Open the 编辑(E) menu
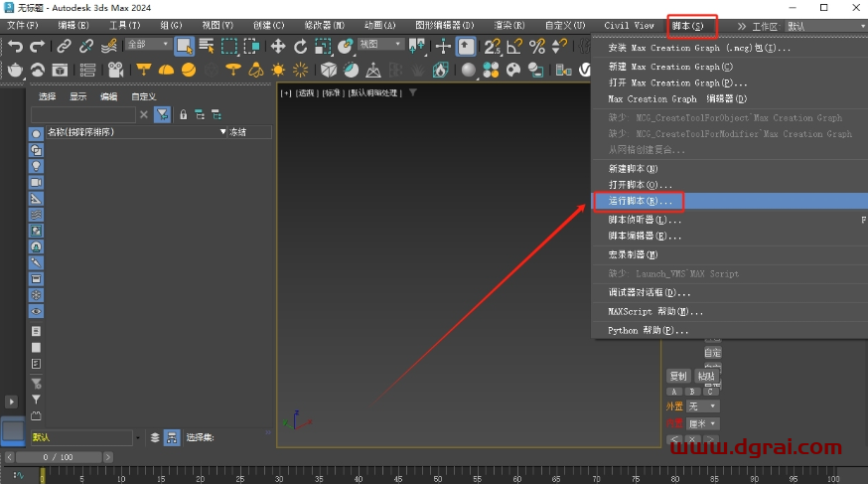Viewport: 868px width, 484px height. (73, 26)
